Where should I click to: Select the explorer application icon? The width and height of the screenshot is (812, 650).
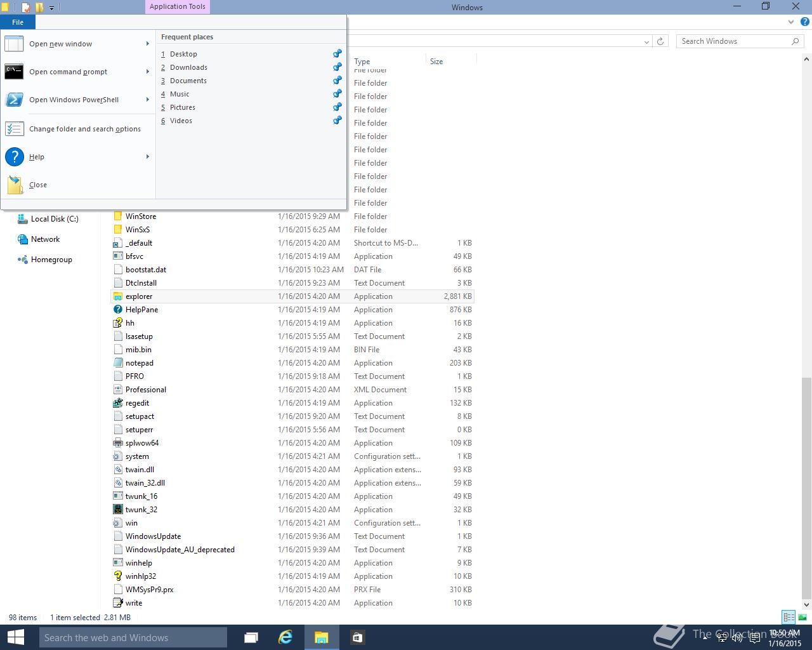coord(117,296)
